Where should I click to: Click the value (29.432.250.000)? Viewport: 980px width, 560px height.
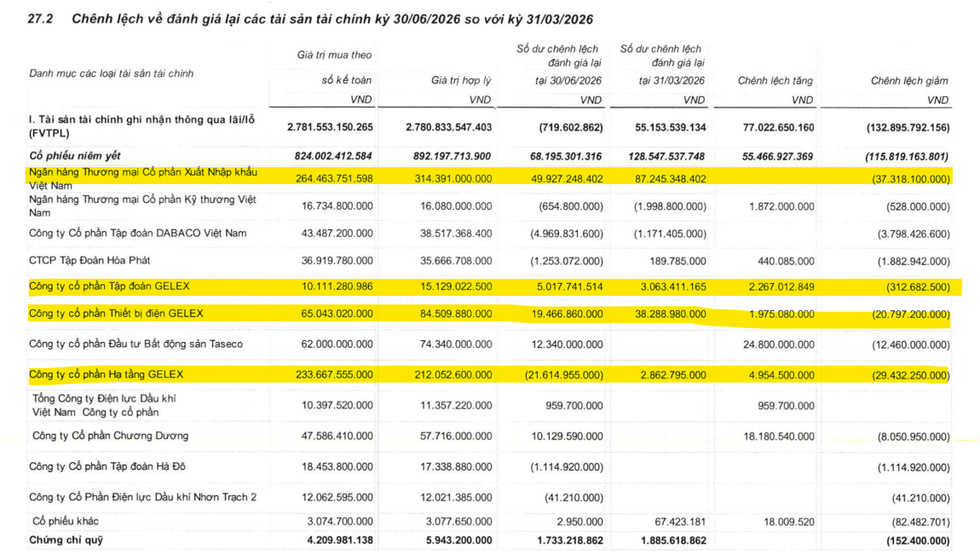(x=911, y=376)
